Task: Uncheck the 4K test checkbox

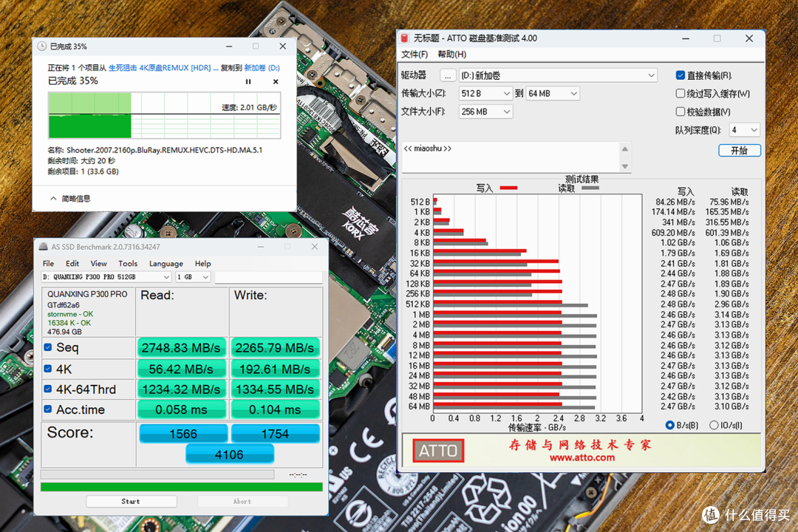Action: (x=48, y=369)
